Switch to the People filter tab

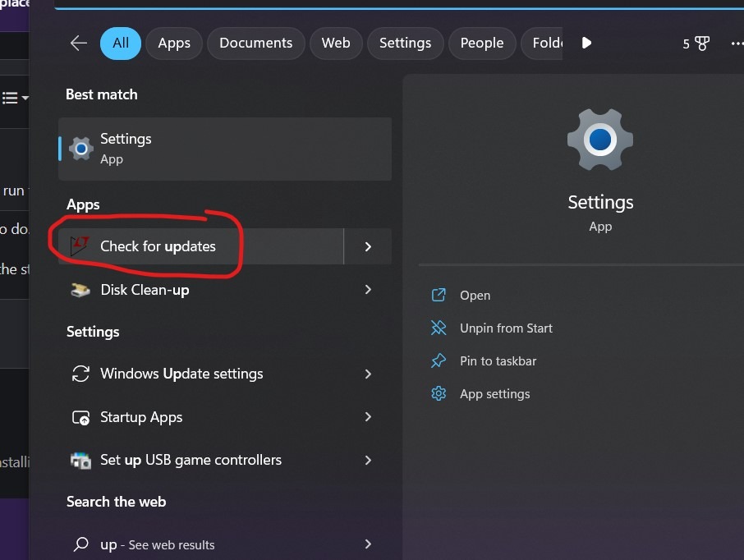(x=481, y=44)
